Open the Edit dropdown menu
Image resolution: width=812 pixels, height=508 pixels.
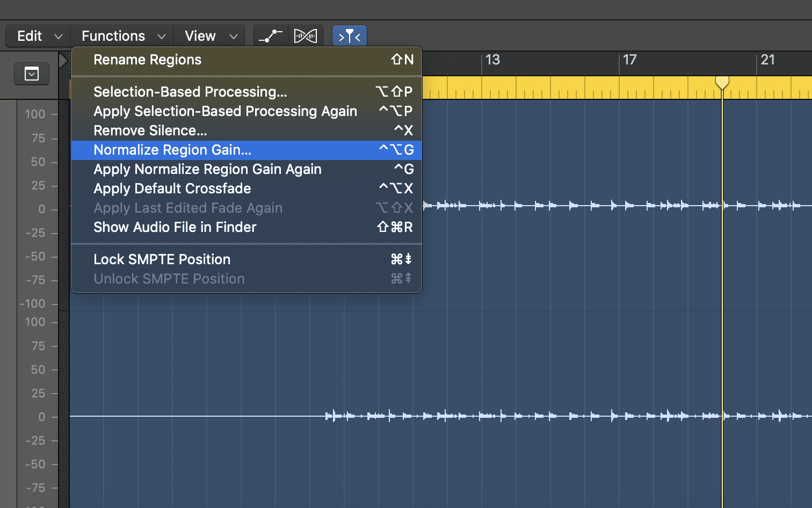point(39,36)
